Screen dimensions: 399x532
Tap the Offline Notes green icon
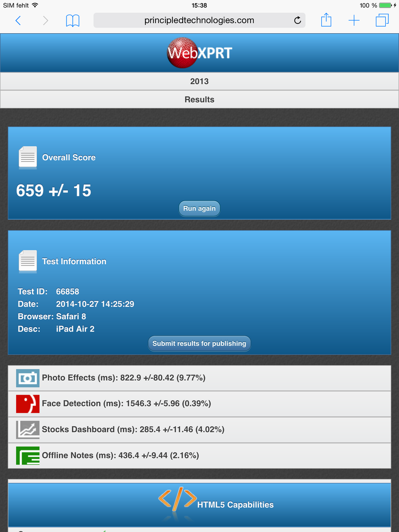(x=28, y=456)
